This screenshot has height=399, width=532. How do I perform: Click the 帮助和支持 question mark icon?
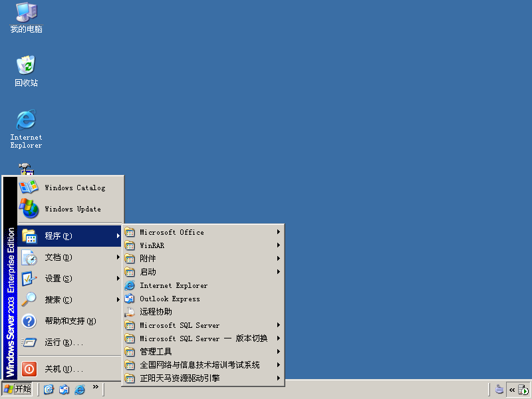(x=29, y=321)
